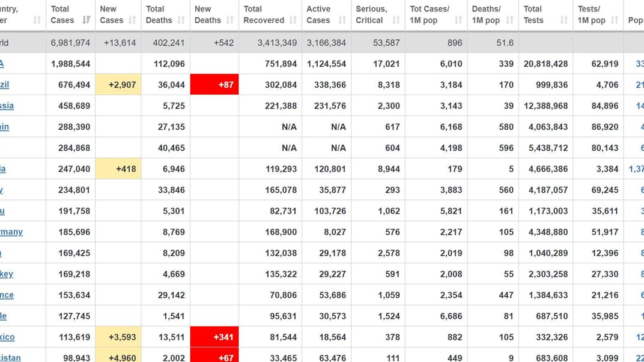Open the Mexico country link

point(7,337)
